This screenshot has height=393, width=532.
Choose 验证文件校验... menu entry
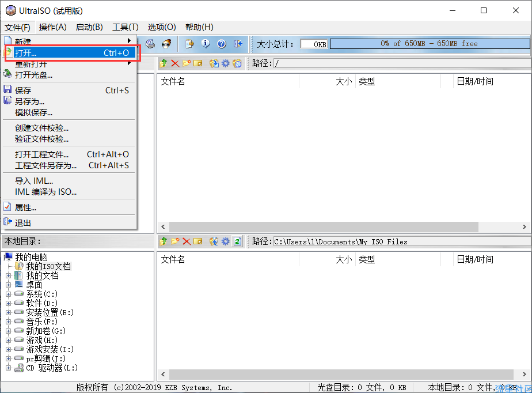point(70,139)
